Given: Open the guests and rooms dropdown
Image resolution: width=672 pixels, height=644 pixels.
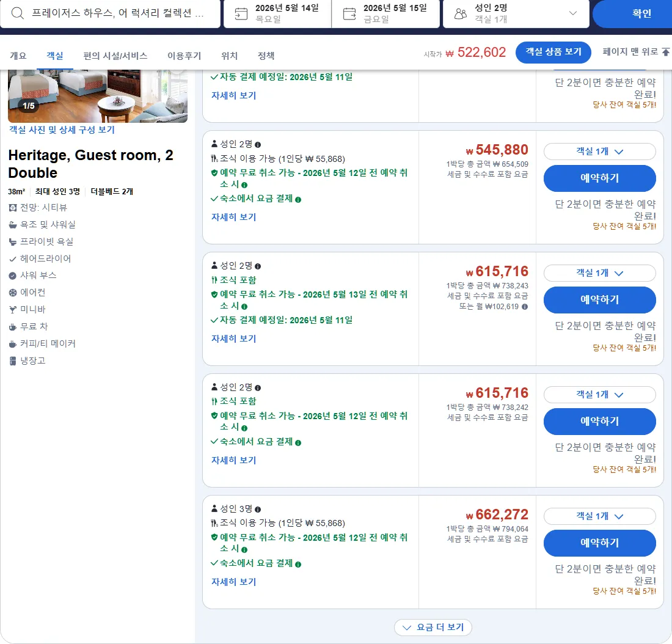Looking at the screenshot, I should [x=516, y=13].
